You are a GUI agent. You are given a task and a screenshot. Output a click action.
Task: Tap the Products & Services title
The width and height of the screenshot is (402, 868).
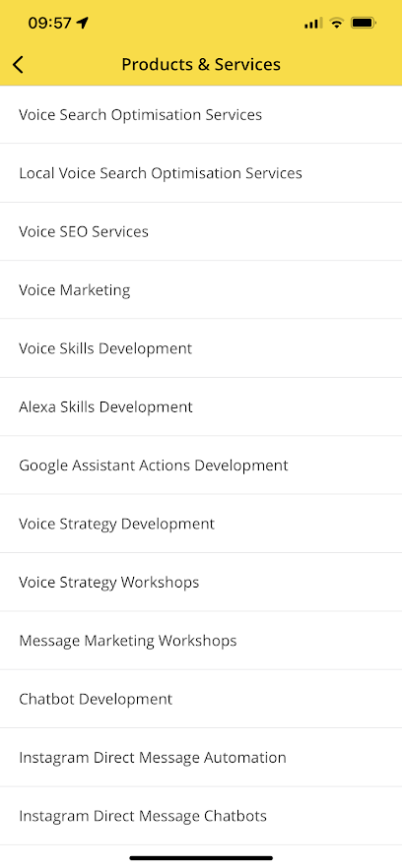click(201, 64)
